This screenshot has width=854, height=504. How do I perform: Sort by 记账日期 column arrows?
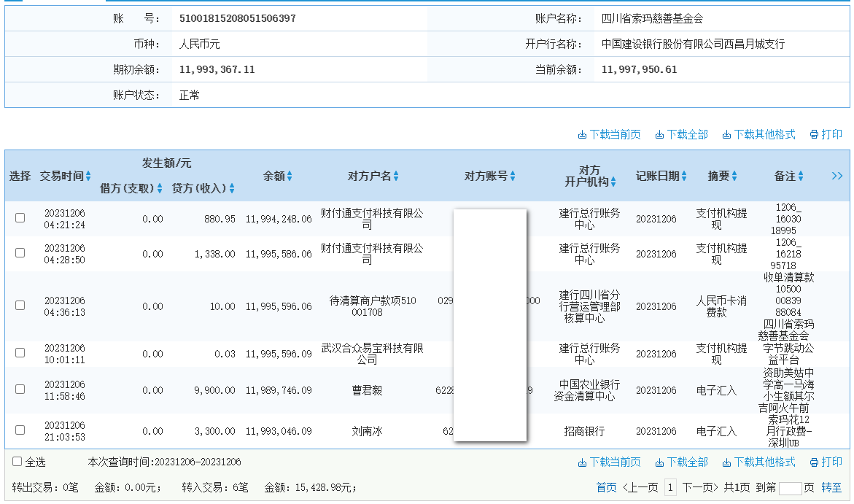click(x=684, y=176)
